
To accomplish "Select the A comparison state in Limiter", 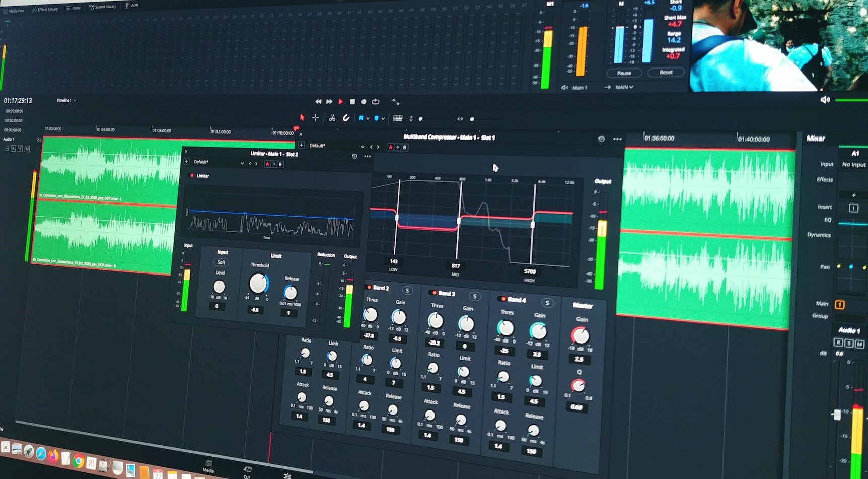I will [267, 164].
